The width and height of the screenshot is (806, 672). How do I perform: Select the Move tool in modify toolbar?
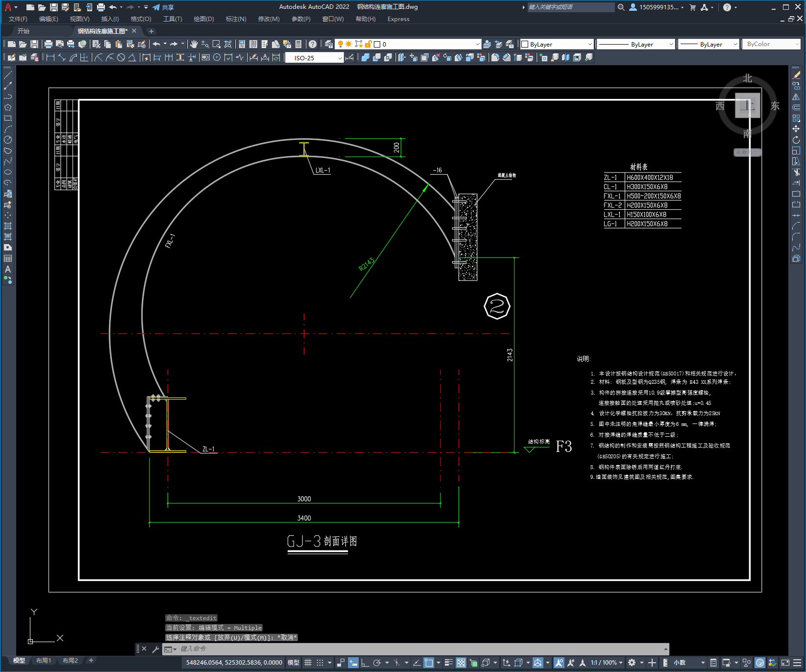[x=796, y=129]
